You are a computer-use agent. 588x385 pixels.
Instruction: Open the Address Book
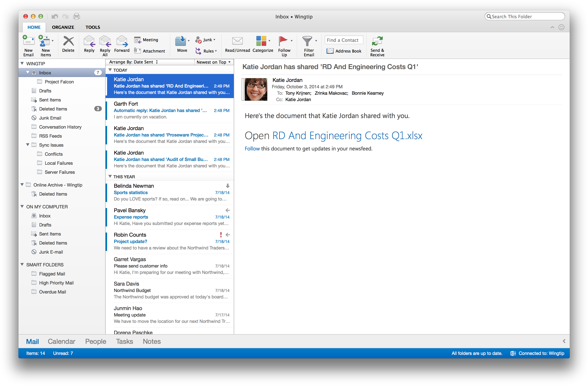coord(344,51)
